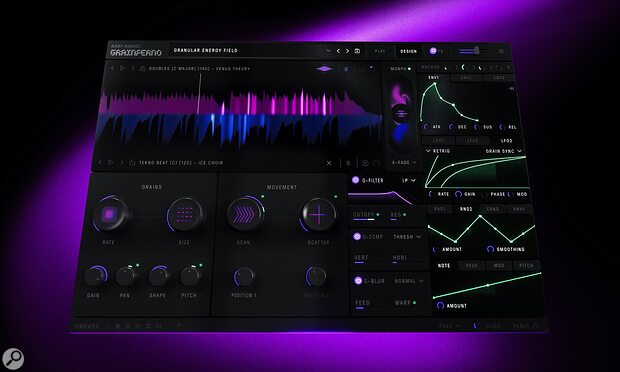Switch to the Design tab
Image resolution: width=620 pixels, height=372 pixels.
click(408, 51)
